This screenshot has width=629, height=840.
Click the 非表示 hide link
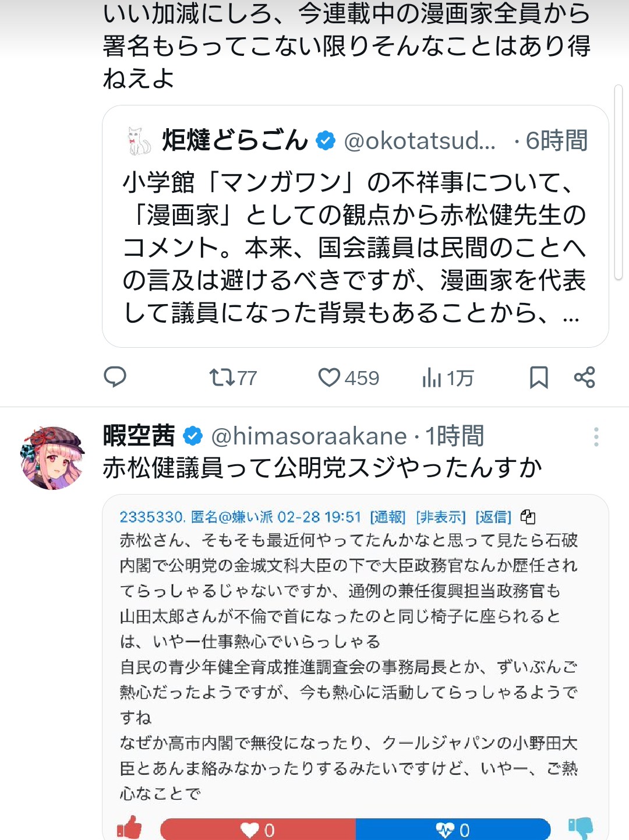click(x=441, y=517)
